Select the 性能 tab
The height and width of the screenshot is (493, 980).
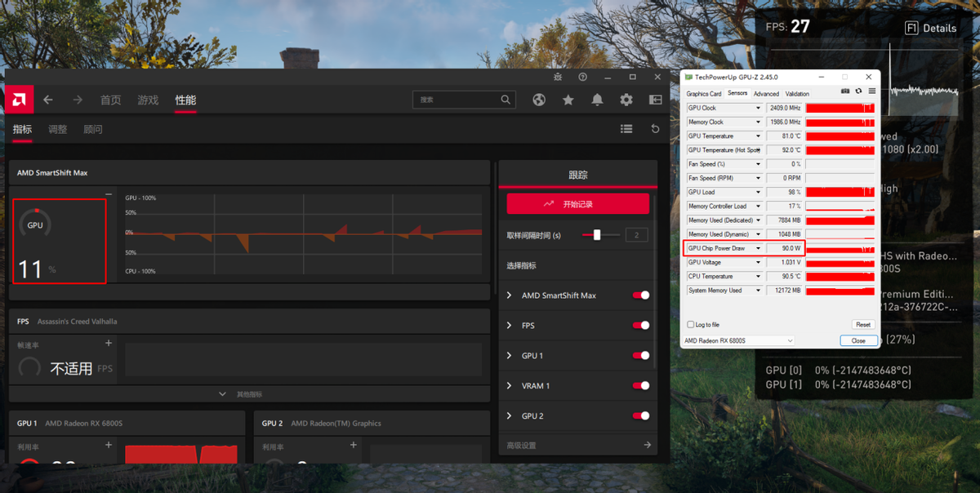(185, 100)
